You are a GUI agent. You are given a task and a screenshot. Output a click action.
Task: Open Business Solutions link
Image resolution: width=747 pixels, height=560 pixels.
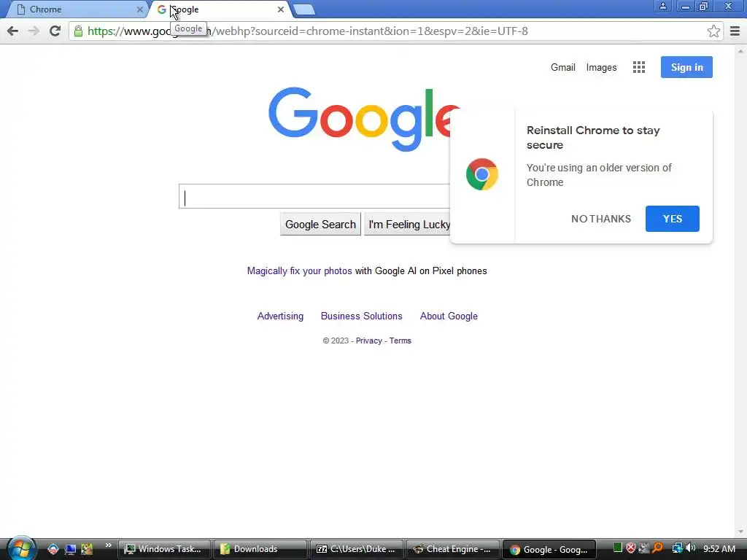(x=362, y=316)
